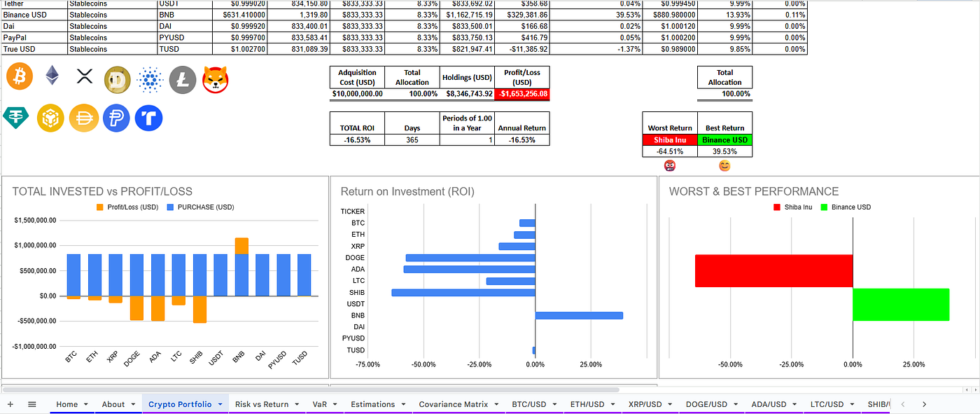The height and width of the screenshot is (414, 980).
Task: Add a new sheet with plus button
Action: point(10,404)
